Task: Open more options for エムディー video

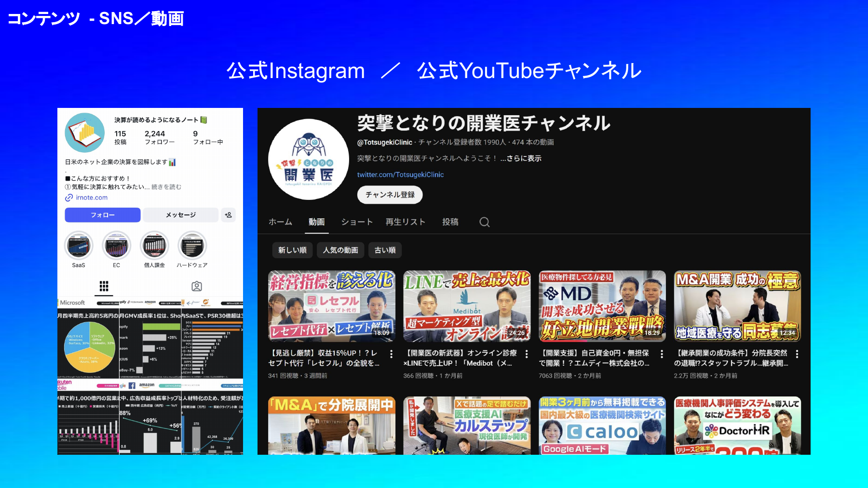Action: tap(662, 354)
